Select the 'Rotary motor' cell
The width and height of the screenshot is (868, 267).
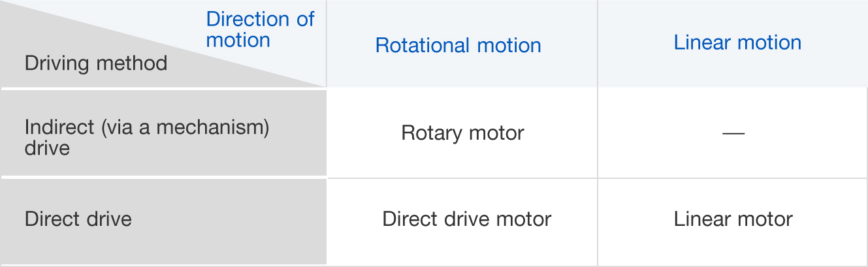(462, 133)
